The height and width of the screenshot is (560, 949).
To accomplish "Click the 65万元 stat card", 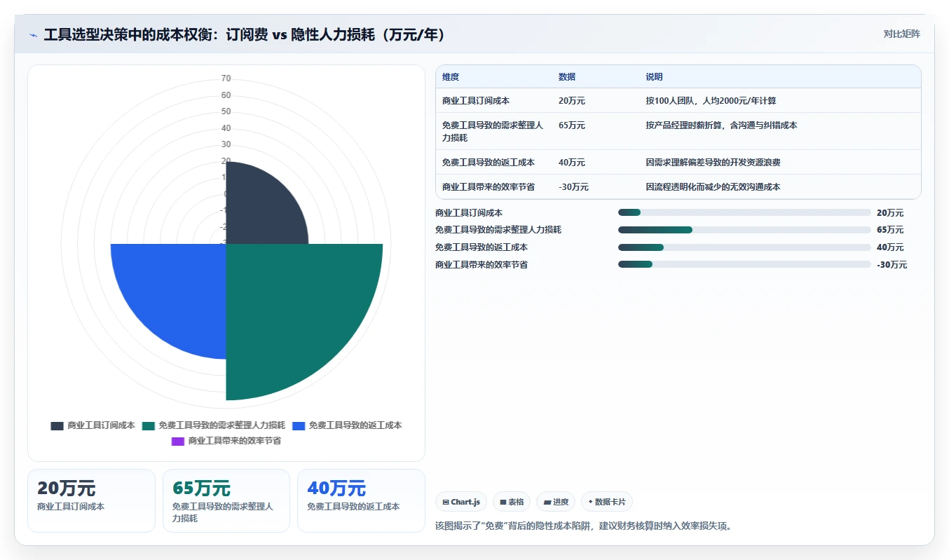I will tap(226, 500).
